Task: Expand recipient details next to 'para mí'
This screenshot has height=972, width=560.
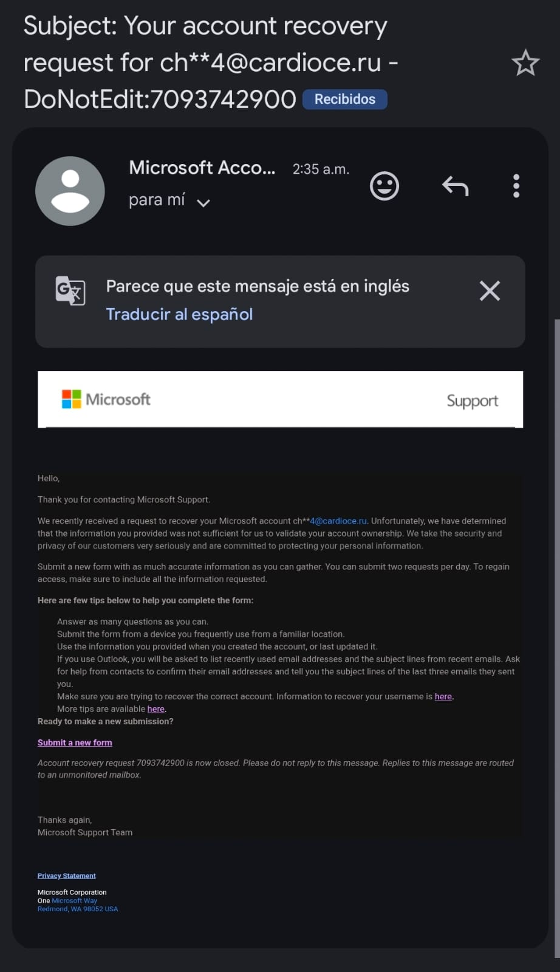Action: pos(203,203)
